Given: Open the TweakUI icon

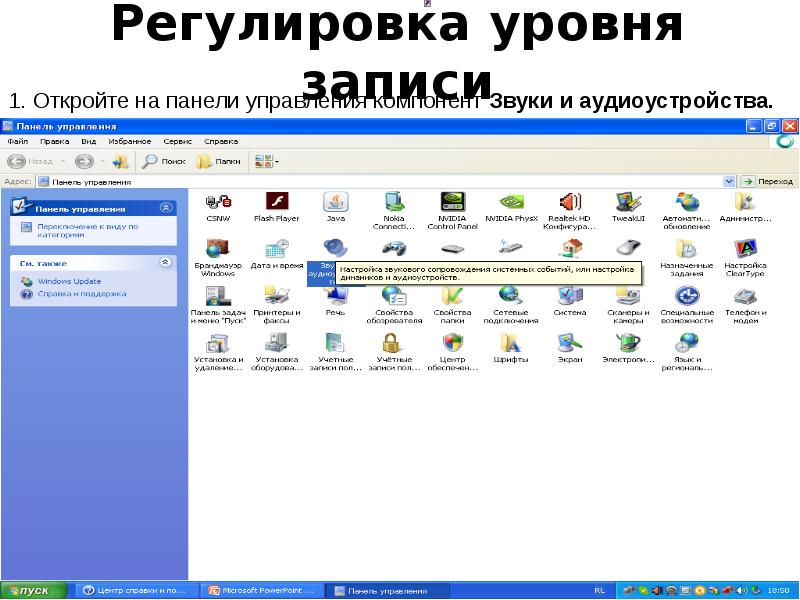Looking at the screenshot, I should pyautogui.click(x=628, y=207).
